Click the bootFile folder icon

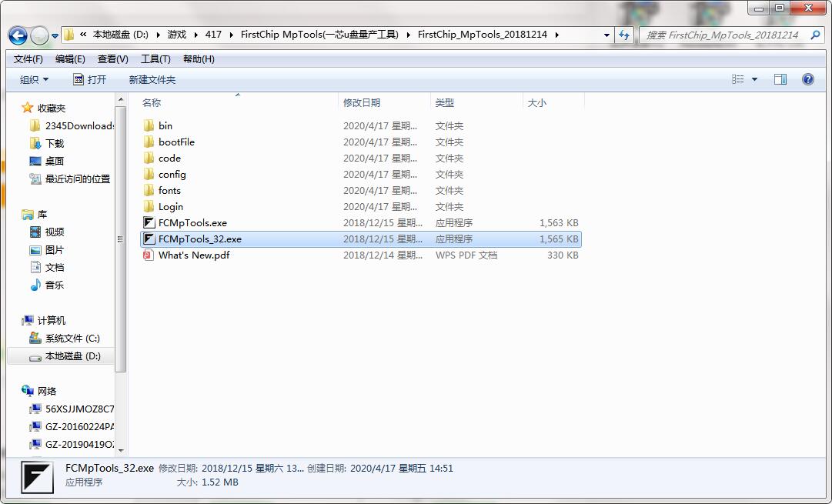[149, 142]
